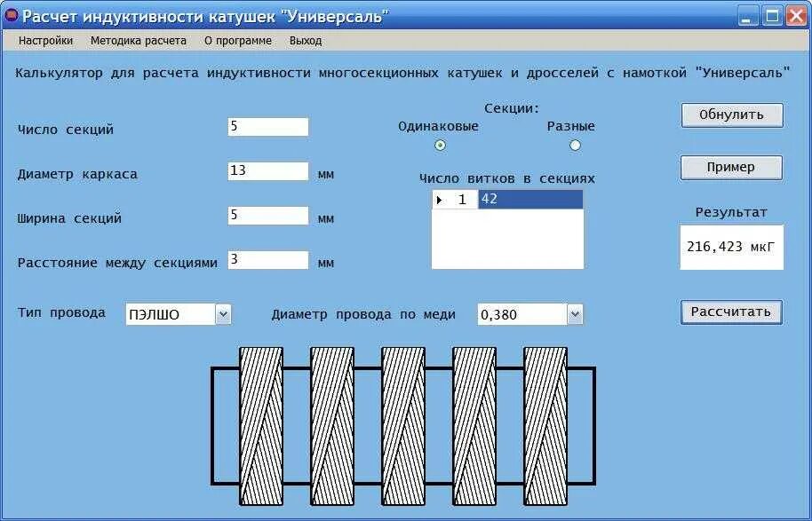Click the "Расстояние между секциями" input field
The height and width of the screenshot is (521, 812).
(x=267, y=260)
